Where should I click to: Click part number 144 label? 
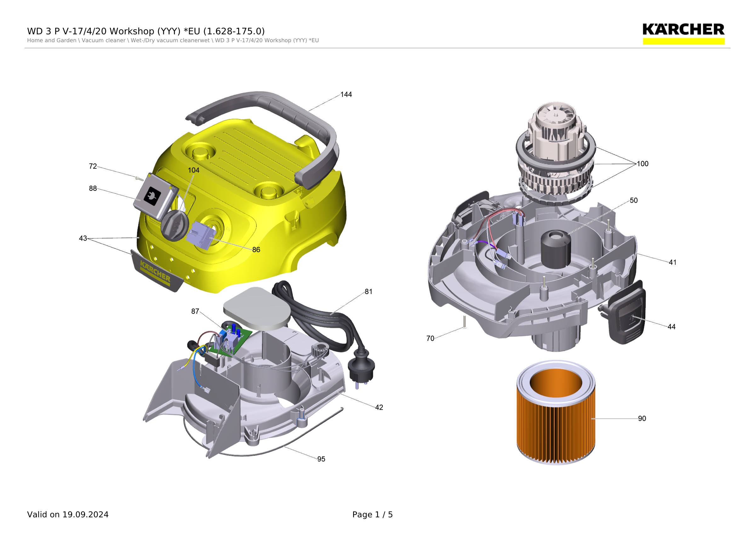tap(346, 95)
